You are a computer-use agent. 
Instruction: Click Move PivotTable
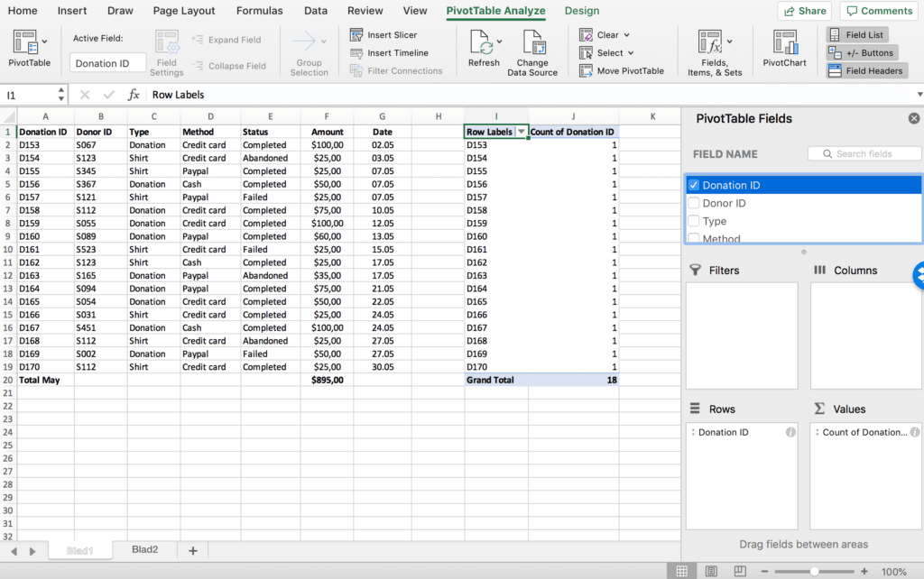[622, 70]
